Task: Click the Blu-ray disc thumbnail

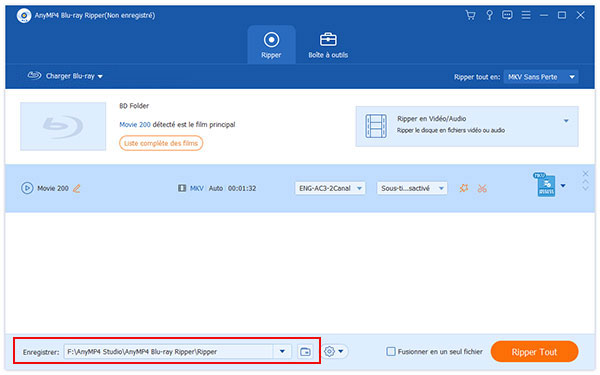Action: pyautogui.click(x=63, y=126)
